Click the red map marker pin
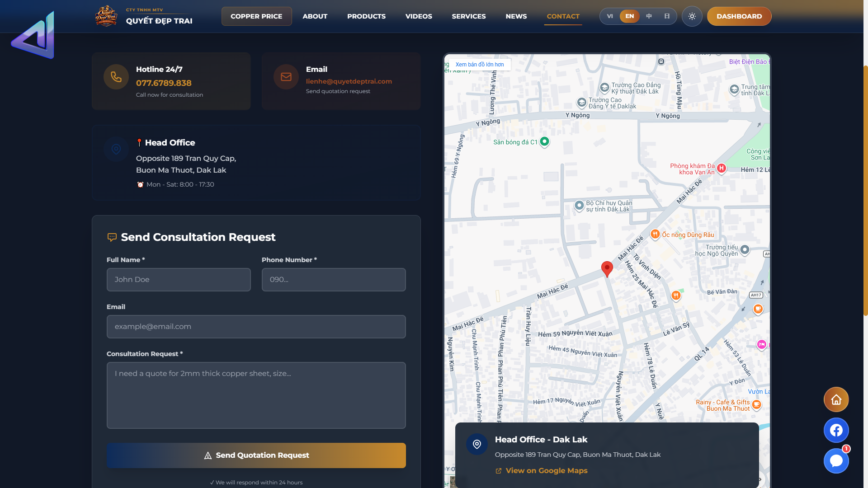Screen dimensions: 868x488 click(607, 268)
